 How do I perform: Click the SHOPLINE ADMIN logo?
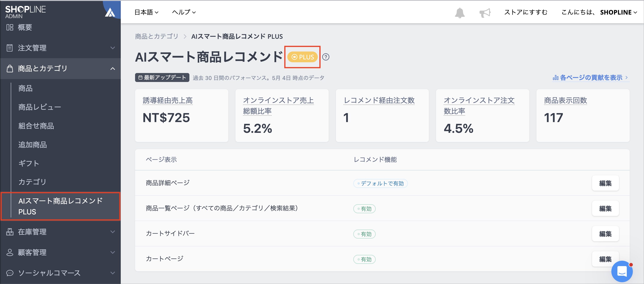click(x=25, y=12)
